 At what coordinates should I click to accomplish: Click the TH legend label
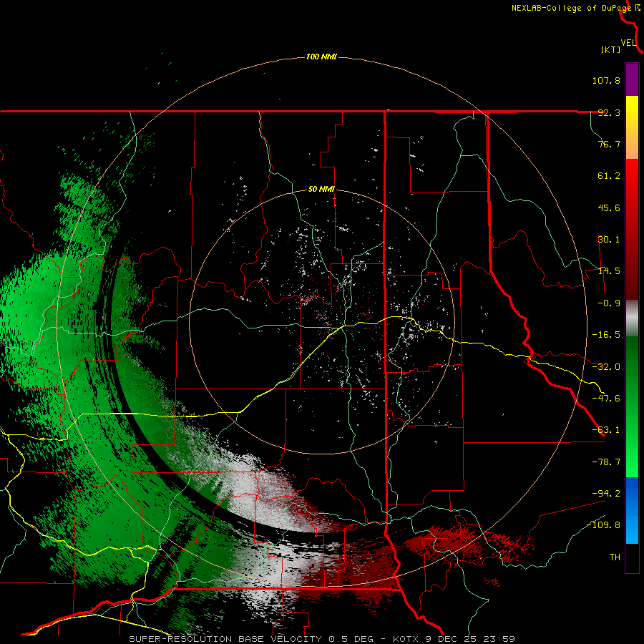(615, 557)
